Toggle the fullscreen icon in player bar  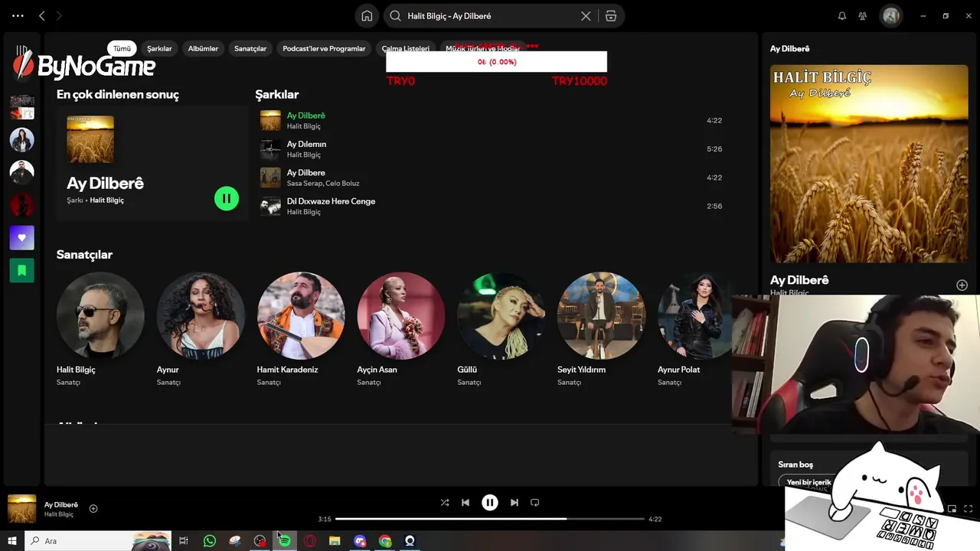click(x=968, y=509)
